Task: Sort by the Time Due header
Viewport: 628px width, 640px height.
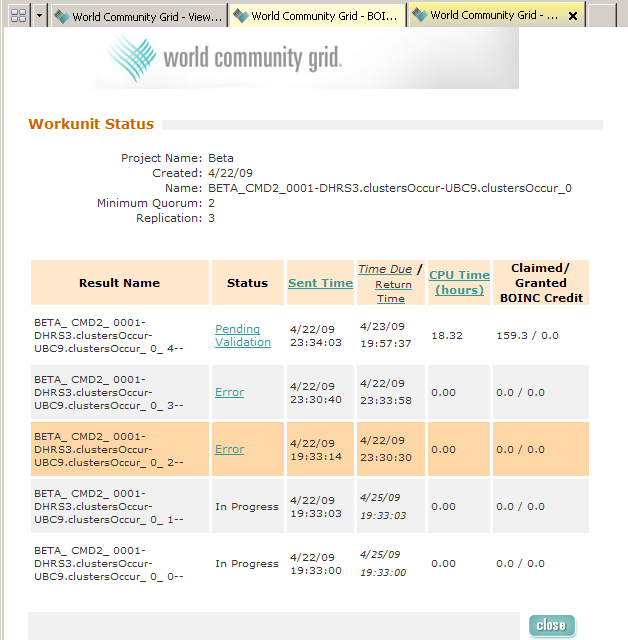Action: [385, 269]
